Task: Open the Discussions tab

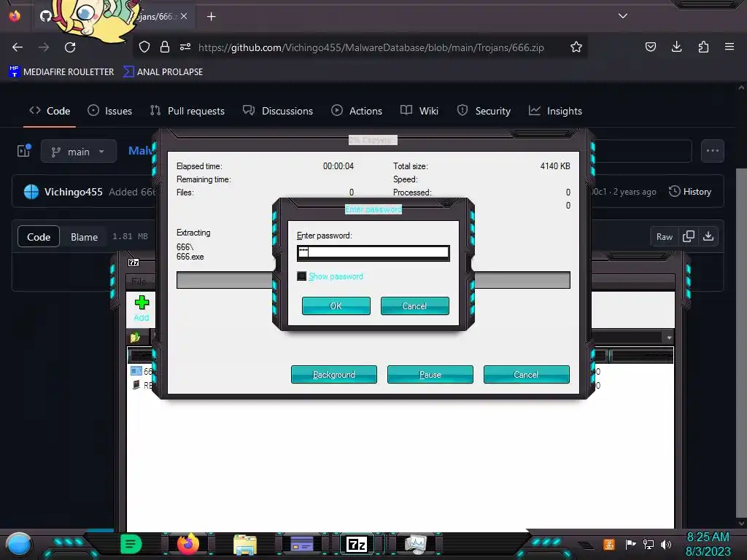Action: point(278,111)
